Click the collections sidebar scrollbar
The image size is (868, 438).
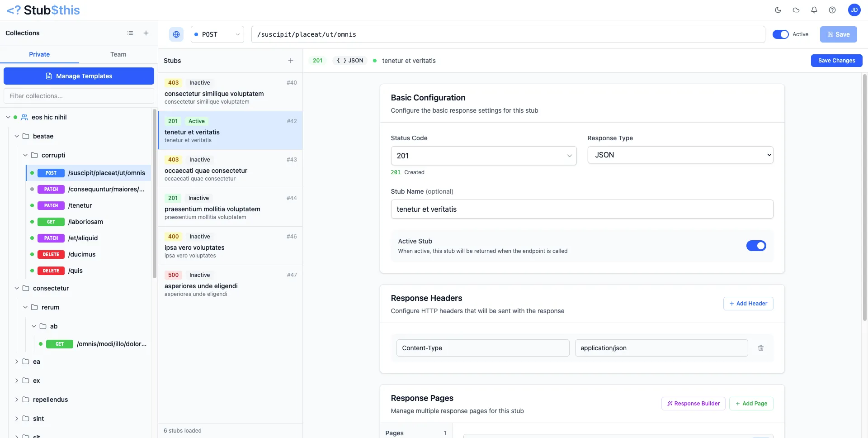tap(155, 194)
